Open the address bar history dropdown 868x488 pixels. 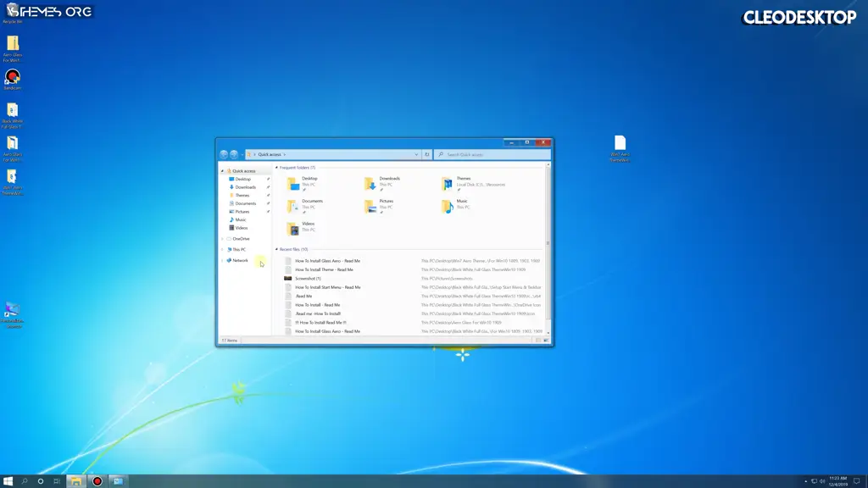417,154
